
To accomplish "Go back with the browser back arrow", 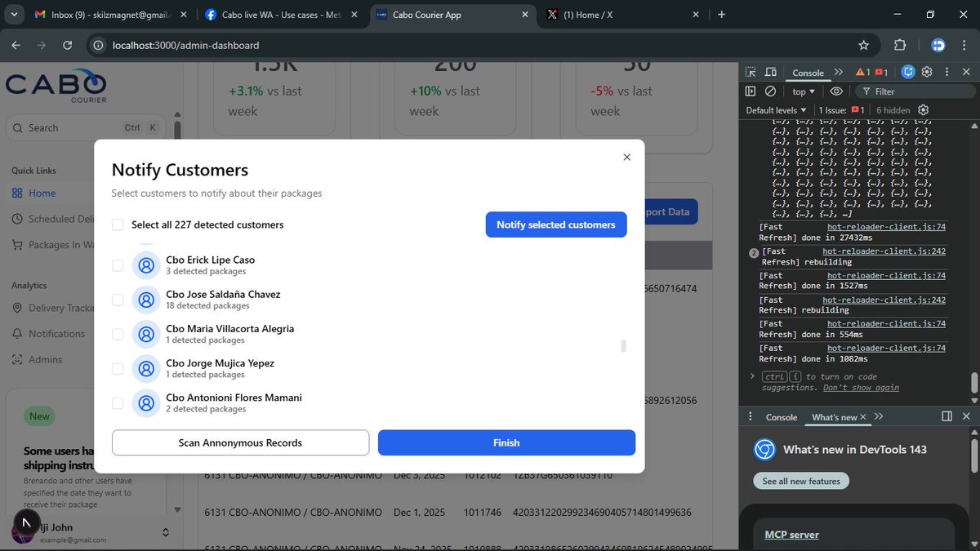I will [16, 45].
